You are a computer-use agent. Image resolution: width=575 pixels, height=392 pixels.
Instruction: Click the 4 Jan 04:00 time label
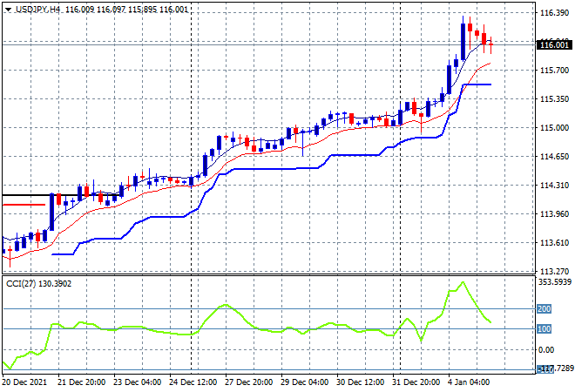point(469,382)
